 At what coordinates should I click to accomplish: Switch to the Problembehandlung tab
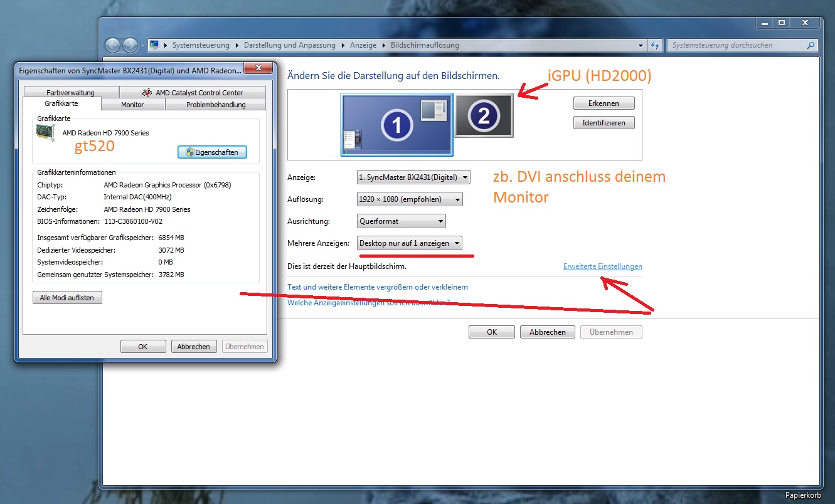point(216,105)
